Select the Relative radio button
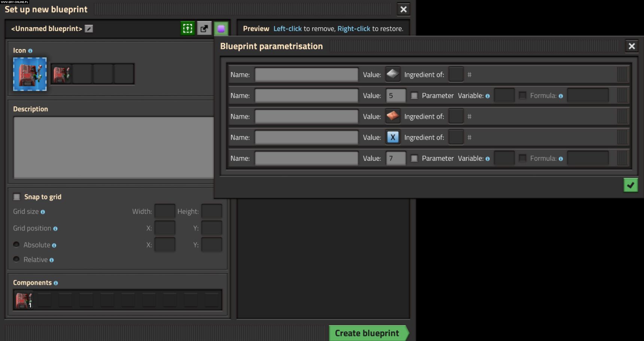Screen dimensions: 644x341 point(16,259)
